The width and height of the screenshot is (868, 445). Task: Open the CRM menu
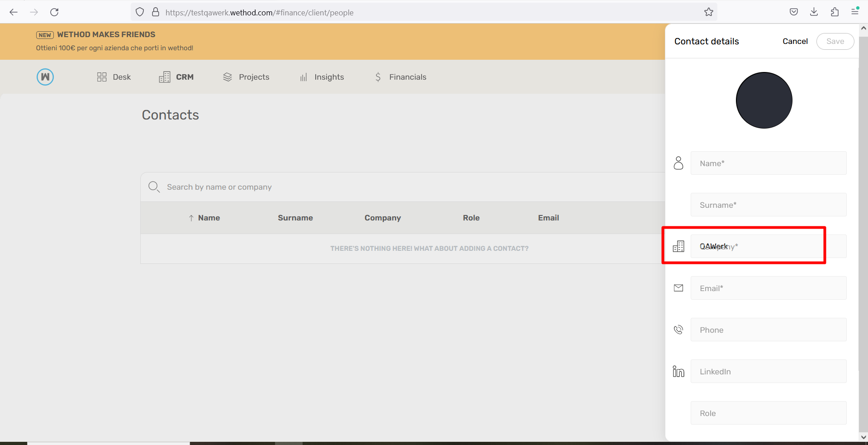(x=176, y=77)
